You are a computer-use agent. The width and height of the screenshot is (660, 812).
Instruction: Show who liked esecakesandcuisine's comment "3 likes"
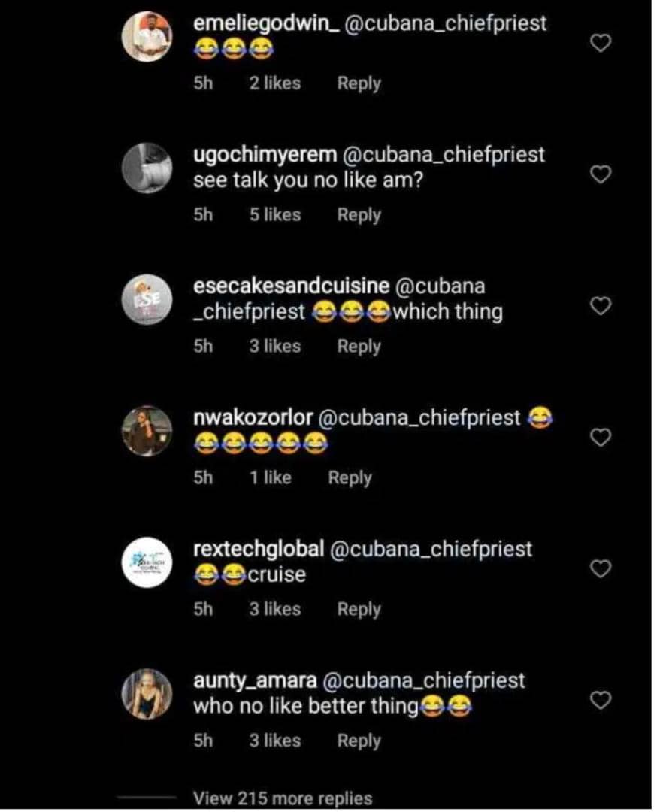click(274, 347)
